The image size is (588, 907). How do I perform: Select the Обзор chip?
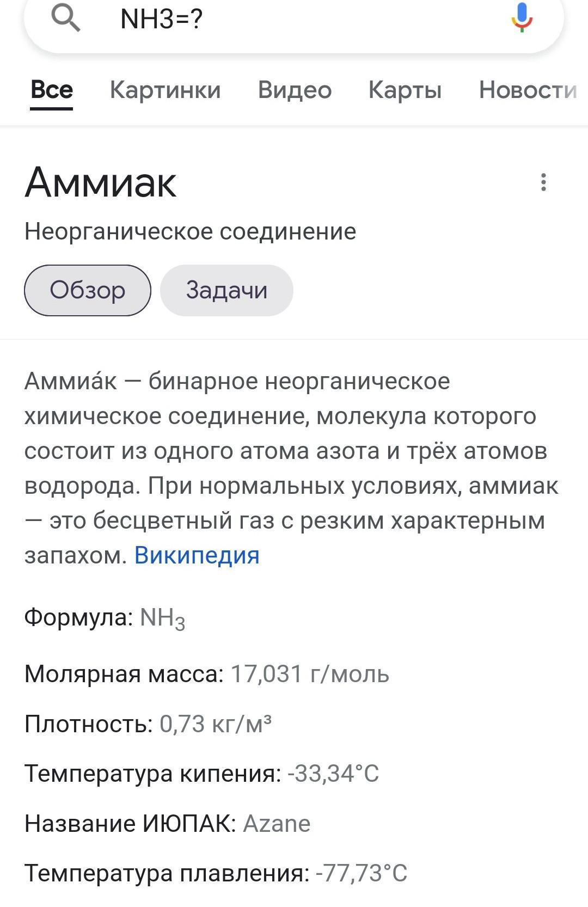[88, 290]
